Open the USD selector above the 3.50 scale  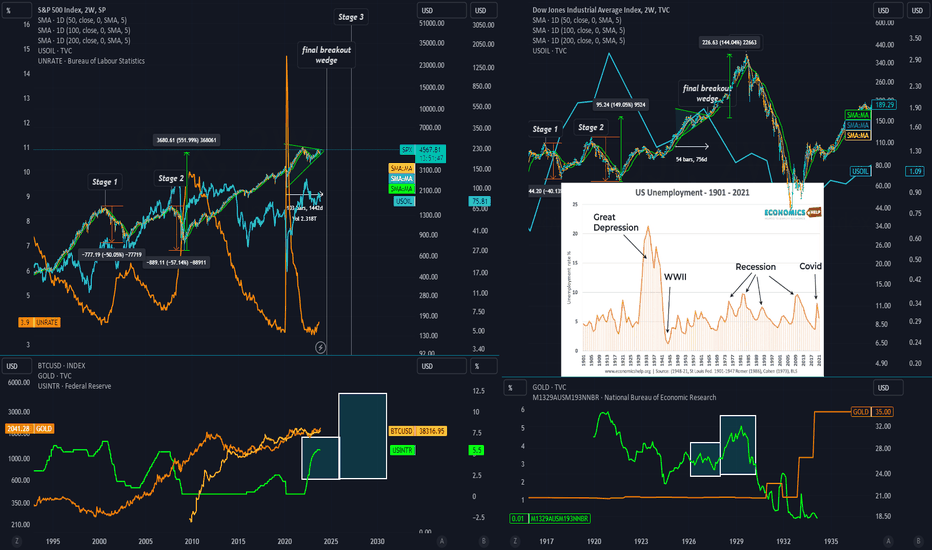[919, 10]
